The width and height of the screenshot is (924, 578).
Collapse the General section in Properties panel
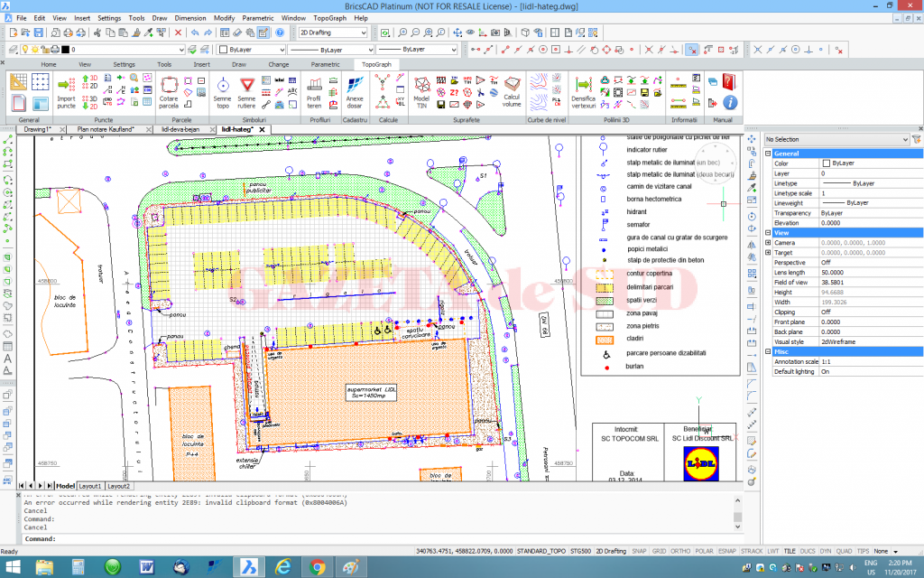pos(768,154)
